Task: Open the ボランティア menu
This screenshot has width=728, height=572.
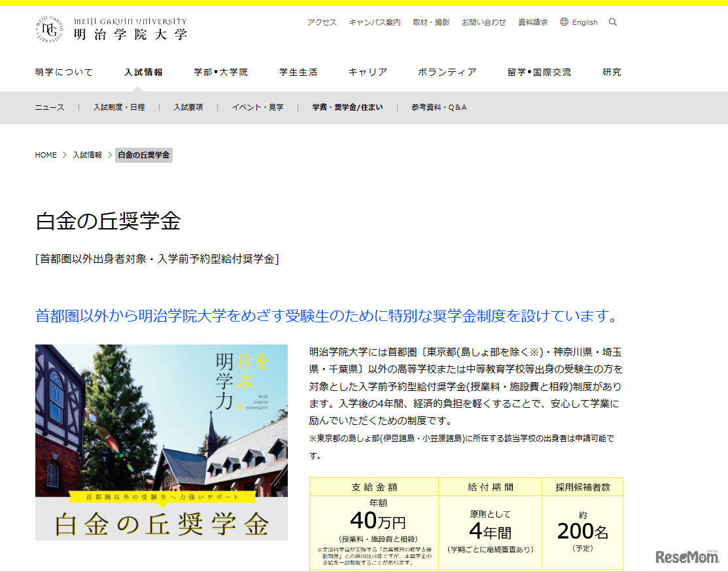Action: click(447, 73)
